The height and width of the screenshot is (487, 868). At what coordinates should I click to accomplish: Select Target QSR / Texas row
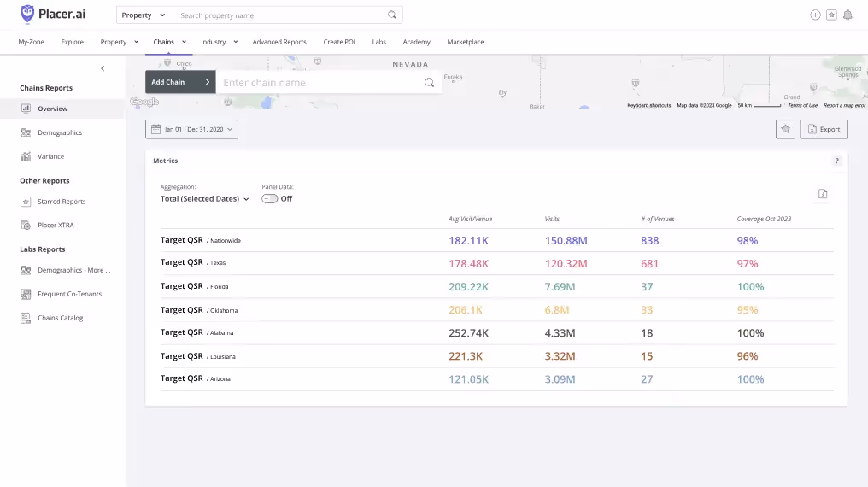[x=497, y=263]
